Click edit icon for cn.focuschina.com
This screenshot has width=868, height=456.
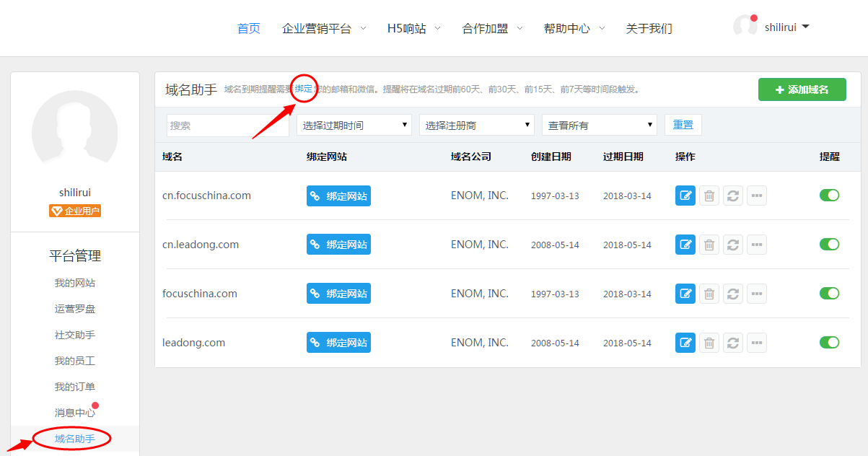[x=685, y=196]
